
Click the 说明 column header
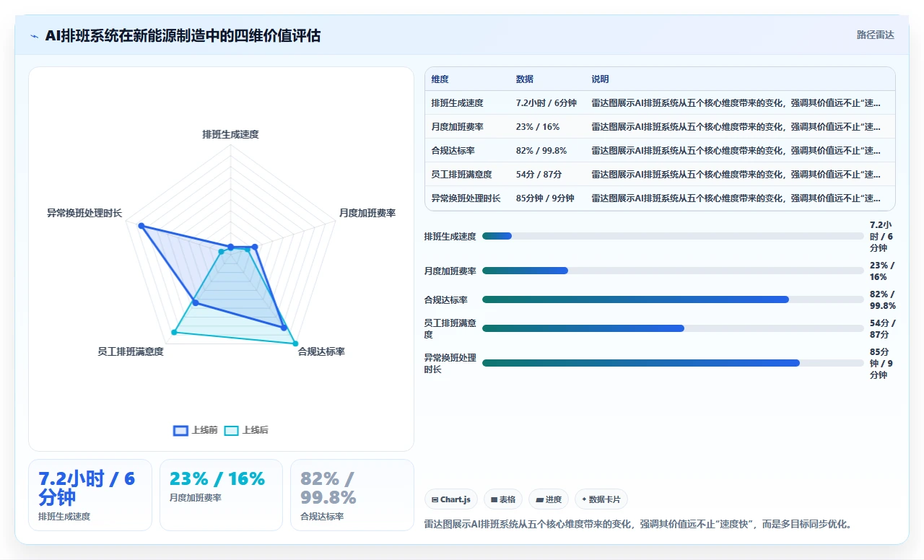600,79
